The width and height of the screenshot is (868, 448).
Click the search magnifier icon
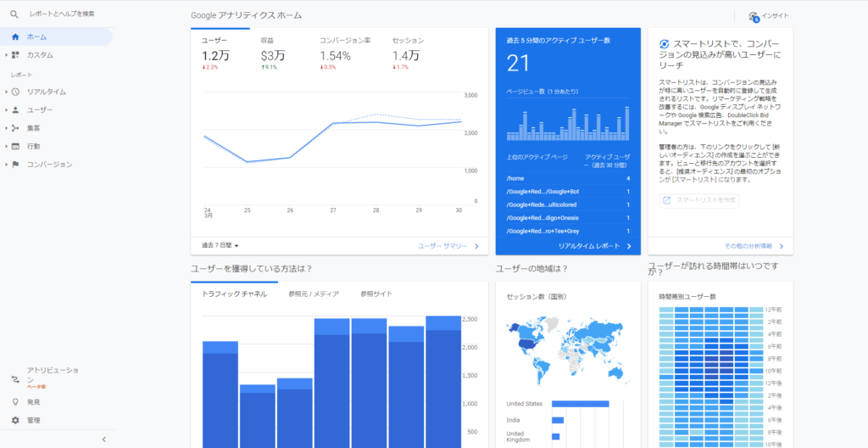point(14,14)
